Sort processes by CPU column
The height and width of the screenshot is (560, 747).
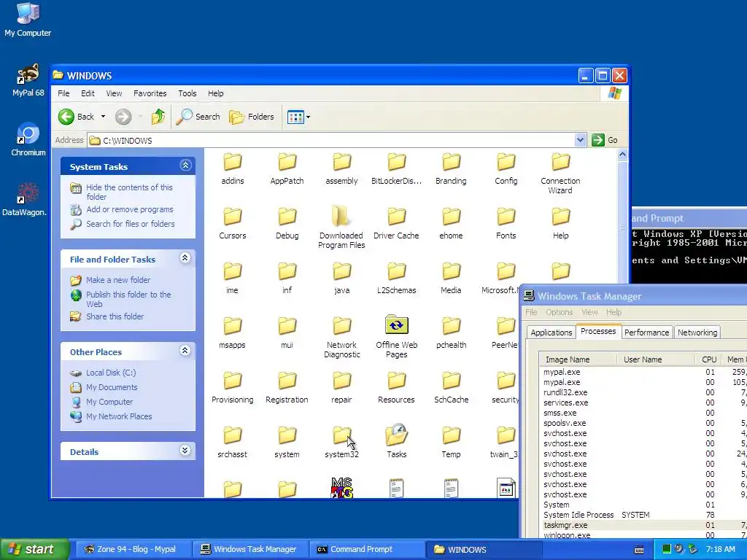click(708, 359)
